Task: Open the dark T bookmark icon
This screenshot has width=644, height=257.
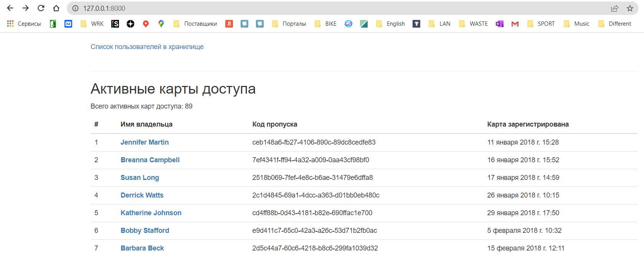Action: 416,24
